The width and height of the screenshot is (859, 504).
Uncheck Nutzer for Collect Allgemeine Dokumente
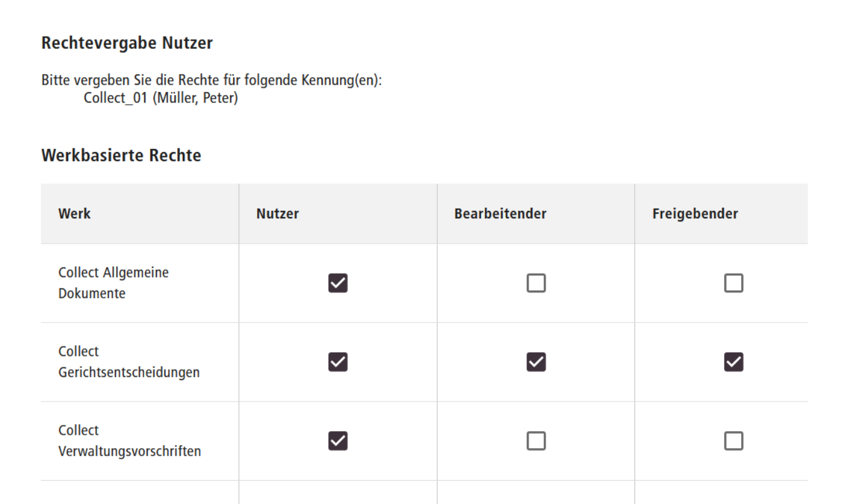coord(337,283)
